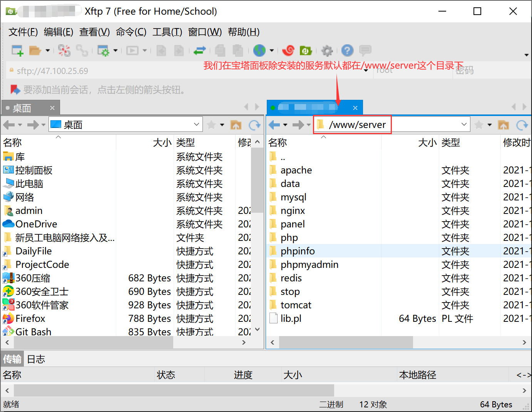Switch to the 传输 tab
The image size is (532, 412).
click(x=12, y=359)
